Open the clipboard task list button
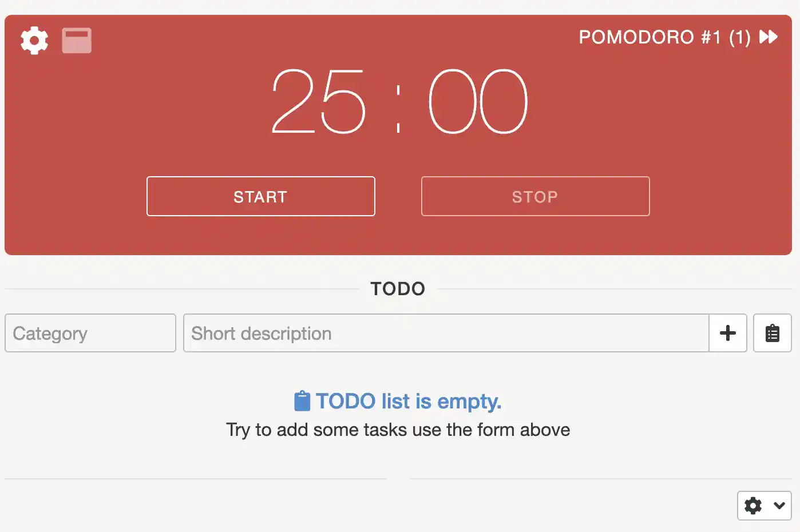This screenshot has height=532, width=800. (x=773, y=333)
